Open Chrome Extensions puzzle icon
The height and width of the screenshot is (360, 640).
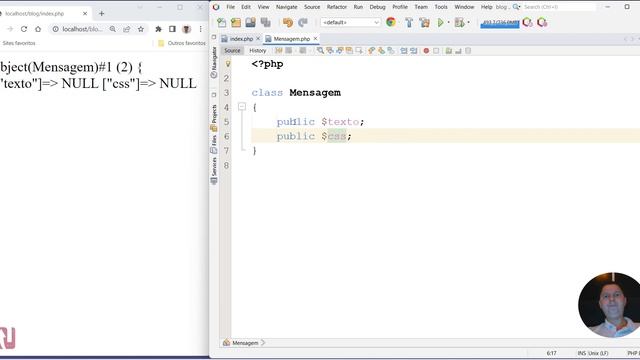click(x=158, y=29)
